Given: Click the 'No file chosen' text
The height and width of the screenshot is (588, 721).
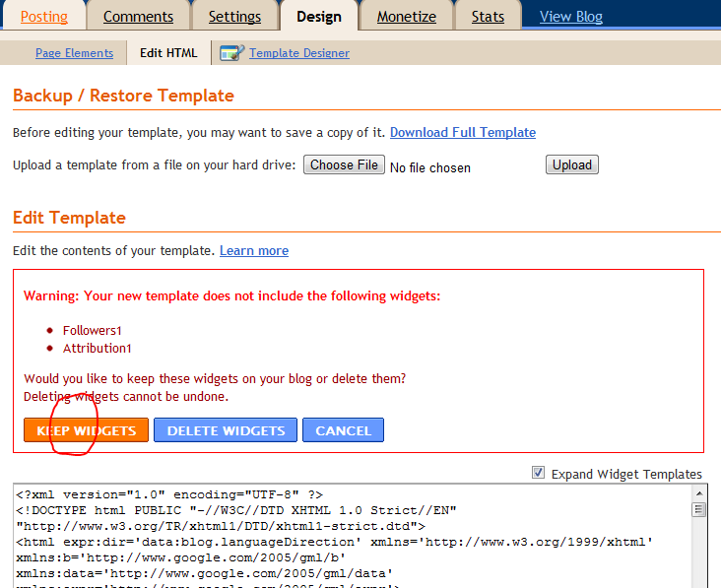Looking at the screenshot, I should [429, 167].
